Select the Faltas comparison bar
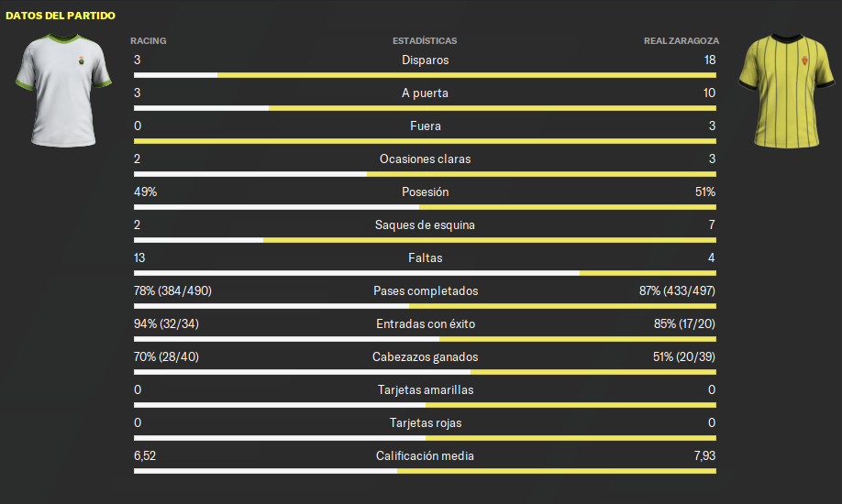Screen dimensions: 842x504 point(425,273)
